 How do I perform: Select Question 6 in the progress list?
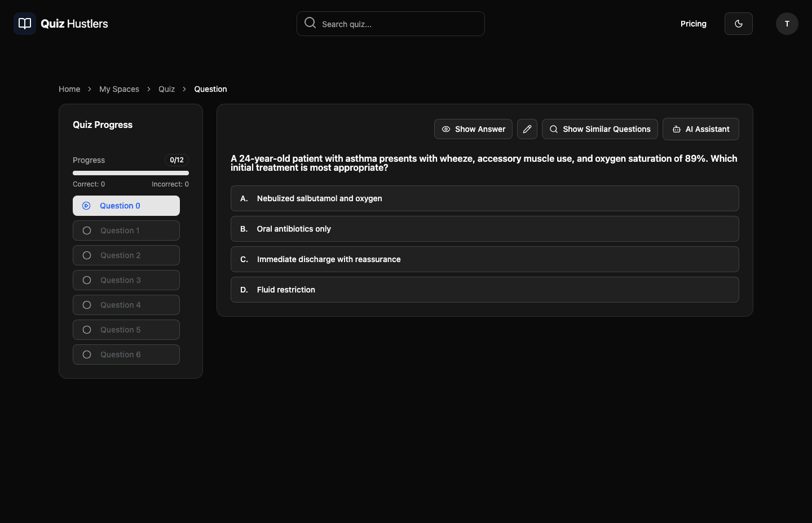126,354
